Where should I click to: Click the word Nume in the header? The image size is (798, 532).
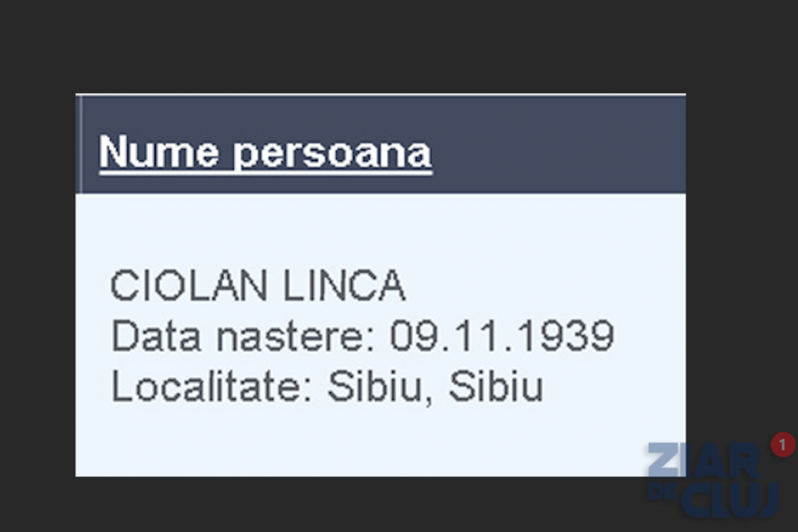click(x=159, y=152)
